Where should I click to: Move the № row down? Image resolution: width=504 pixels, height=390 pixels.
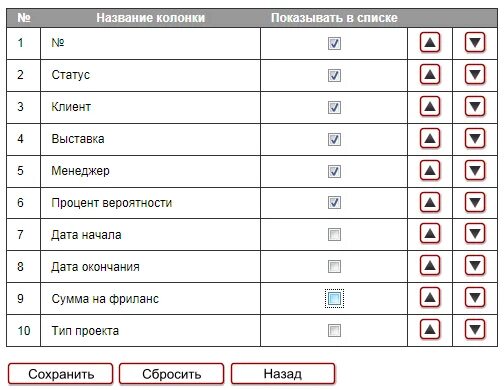[x=475, y=42]
